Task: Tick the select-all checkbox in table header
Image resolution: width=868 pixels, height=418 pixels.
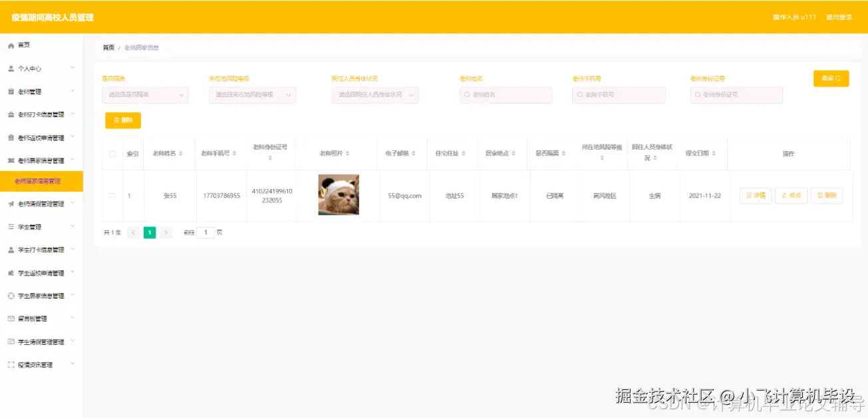Action: [x=112, y=154]
